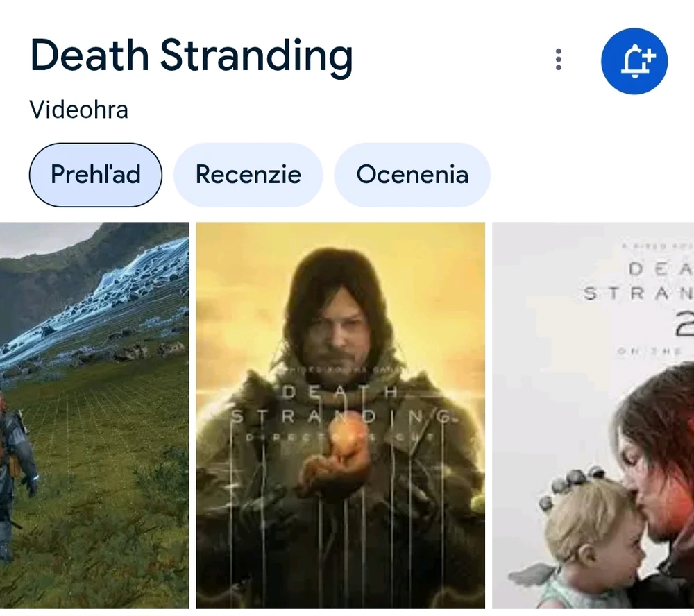This screenshot has height=616, width=694.
Task: Open the Death Stranding 2 poster
Action: 593,415
